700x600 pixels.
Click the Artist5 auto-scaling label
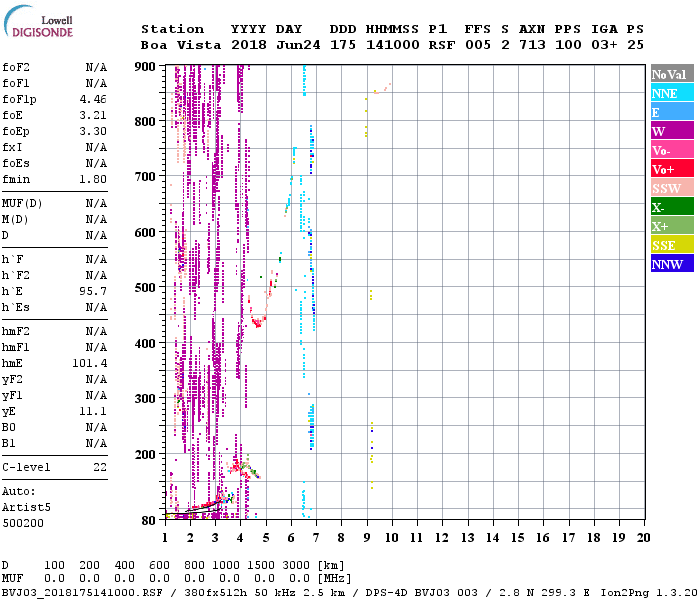point(26,508)
